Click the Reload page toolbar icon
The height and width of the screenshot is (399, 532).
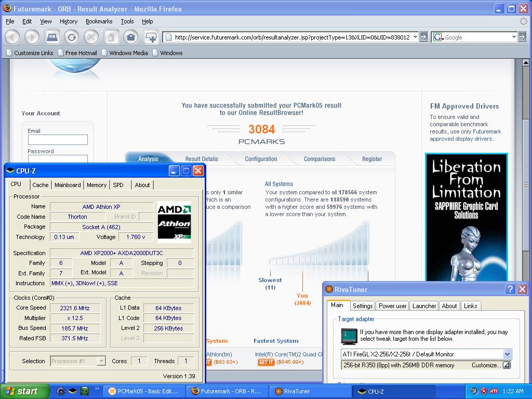(72, 37)
